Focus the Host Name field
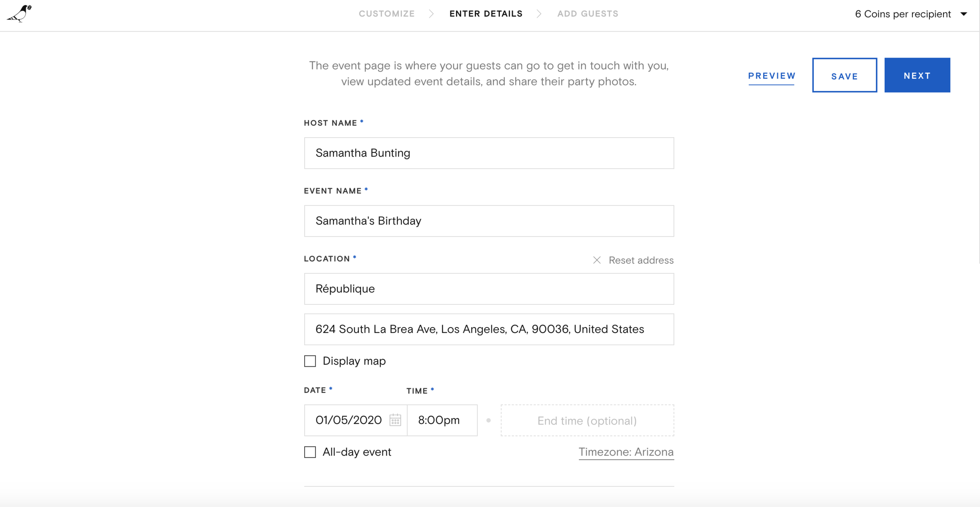This screenshot has height=507, width=980. (488, 153)
